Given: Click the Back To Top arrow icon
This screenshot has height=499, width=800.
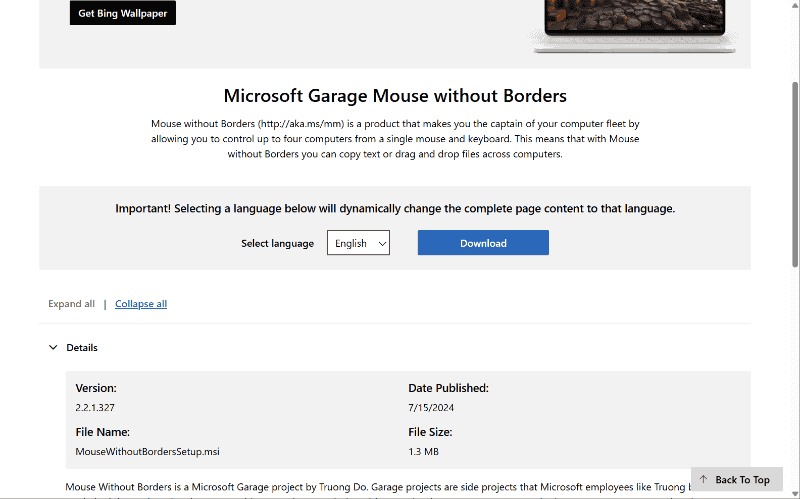Looking at the screenshot, I should [x=704, y=480].
